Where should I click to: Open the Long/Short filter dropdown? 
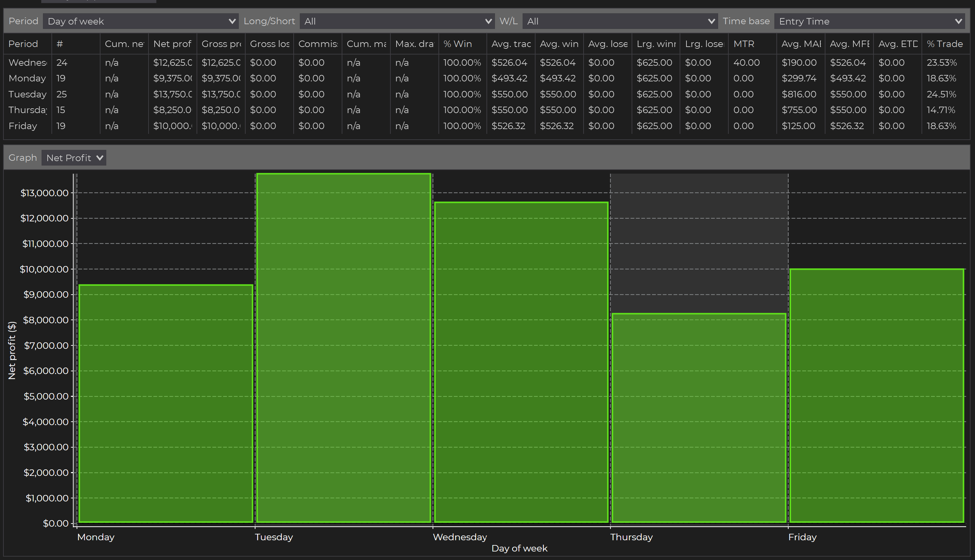(396, 21)
